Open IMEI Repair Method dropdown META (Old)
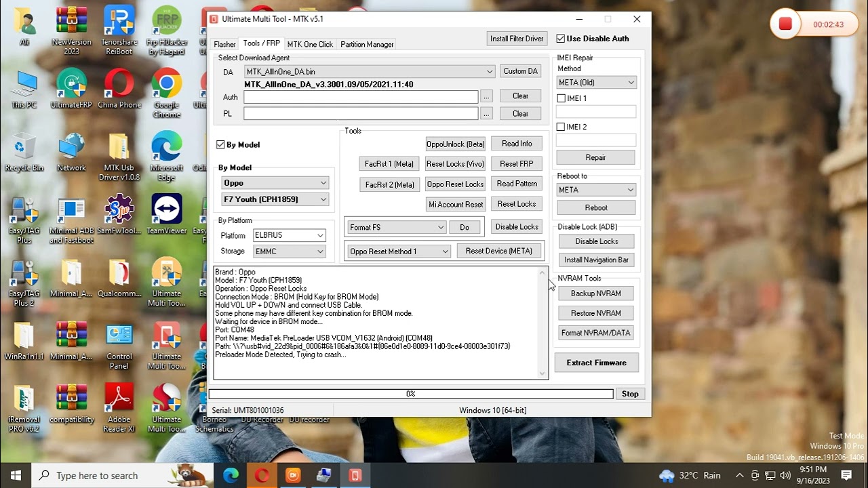 pyautogui.click(x=596, y=83)
